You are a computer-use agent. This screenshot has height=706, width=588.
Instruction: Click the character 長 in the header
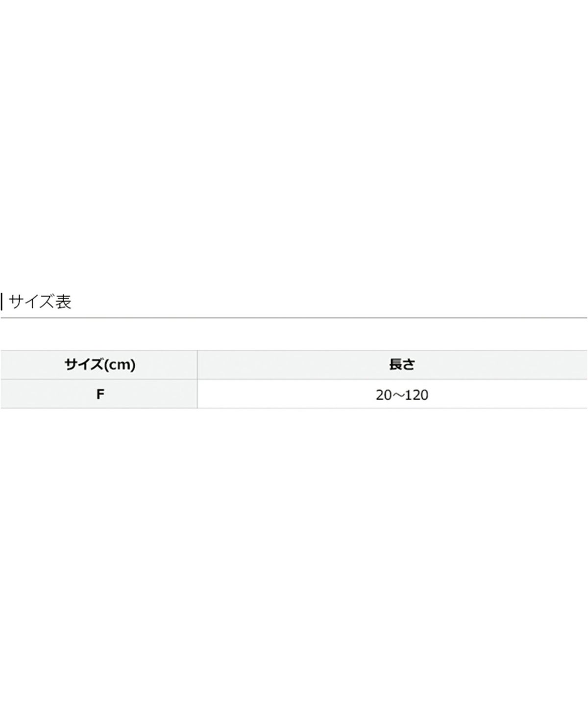coord(395,365)
